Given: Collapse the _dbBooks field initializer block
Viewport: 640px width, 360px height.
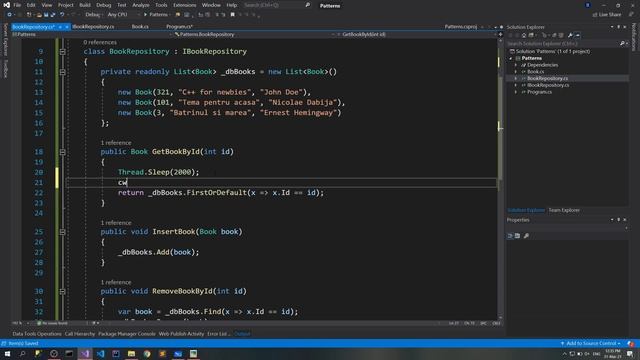Looking at the screenshot, I should coord(62,72).
